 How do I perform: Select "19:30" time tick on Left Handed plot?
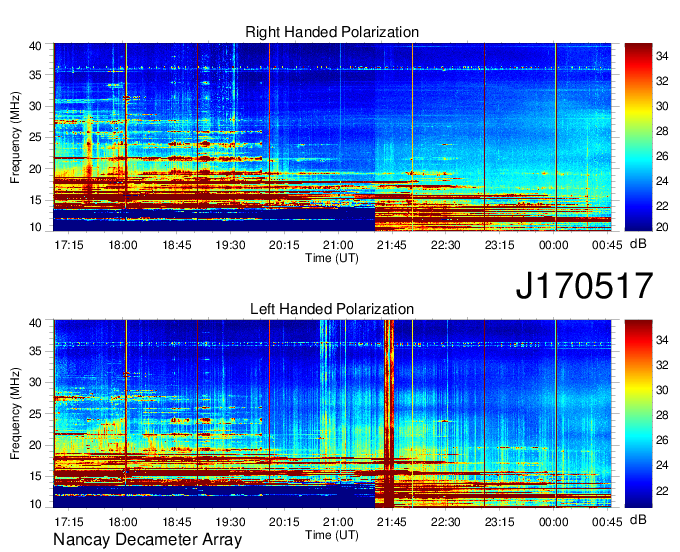point(230,522)
